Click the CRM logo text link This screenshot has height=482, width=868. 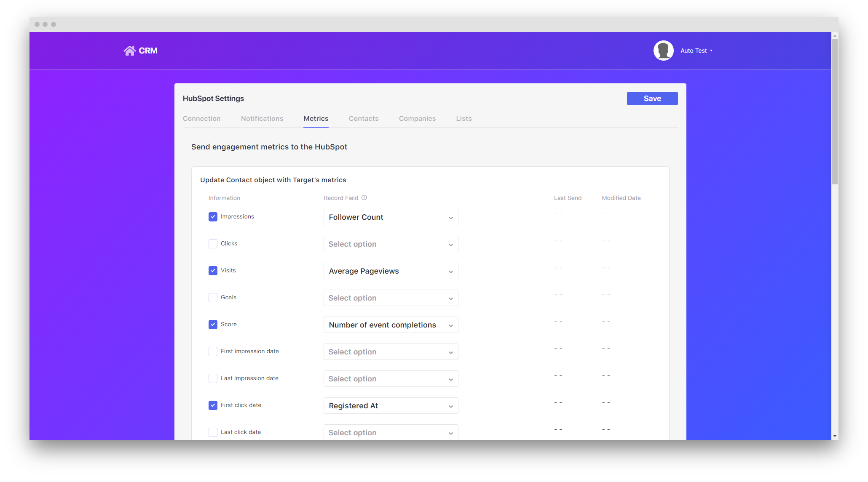(148, 51)
